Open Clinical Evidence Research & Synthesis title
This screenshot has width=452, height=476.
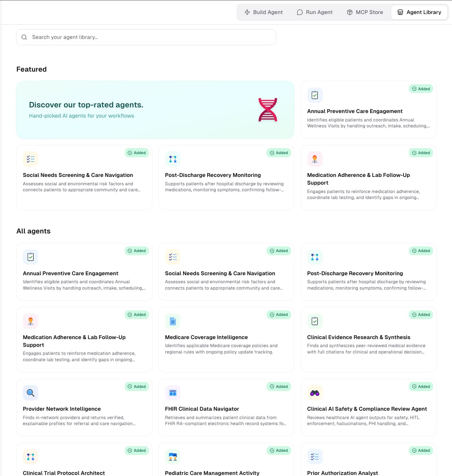359,337
